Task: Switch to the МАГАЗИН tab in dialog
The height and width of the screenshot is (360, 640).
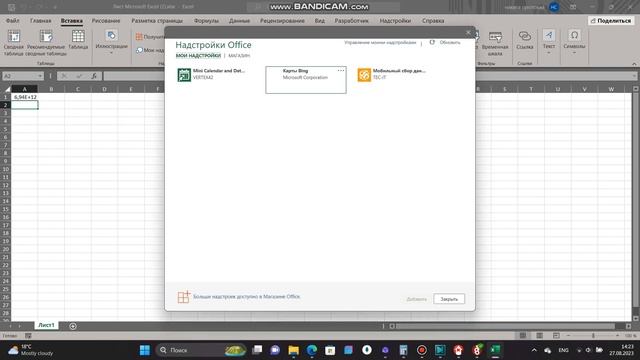Action: point(239,56)
